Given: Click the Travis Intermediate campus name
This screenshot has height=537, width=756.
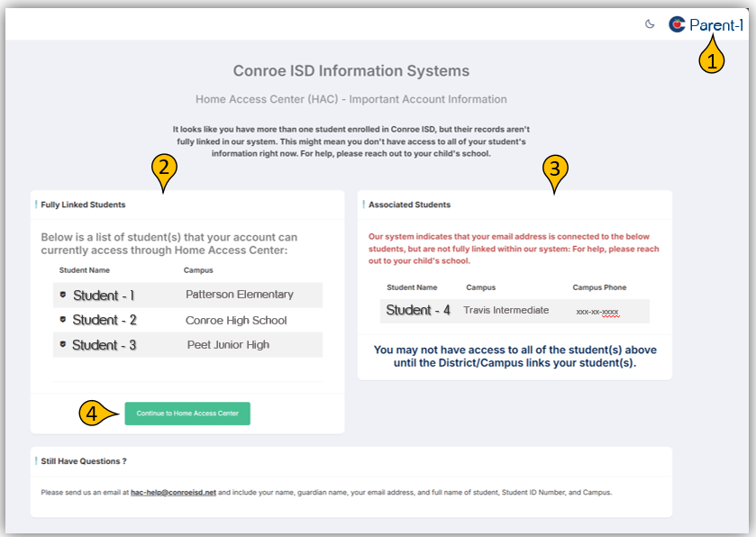Looking at the screenshot, I should (506, 311).
